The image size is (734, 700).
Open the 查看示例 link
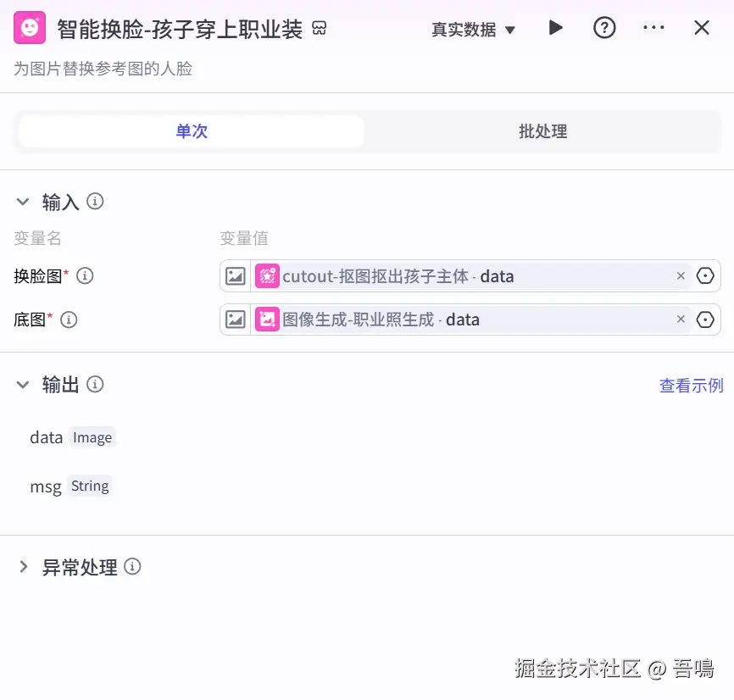click(691, 386)
